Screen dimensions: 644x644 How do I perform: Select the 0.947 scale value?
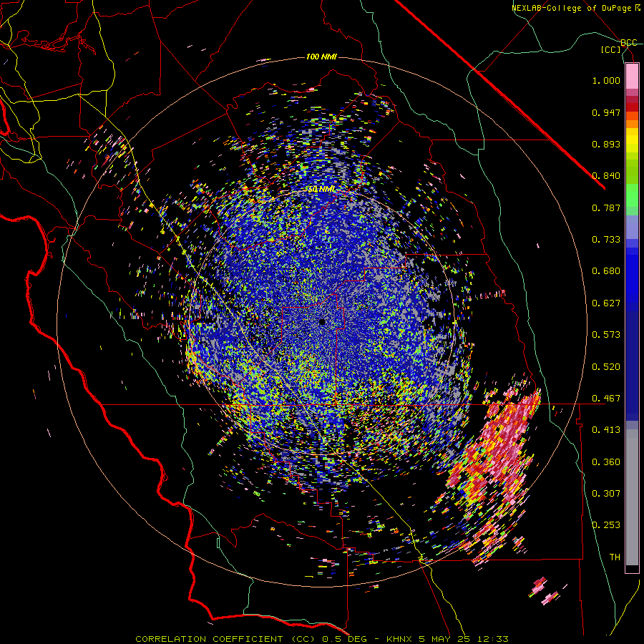click(x=606, y=112)
